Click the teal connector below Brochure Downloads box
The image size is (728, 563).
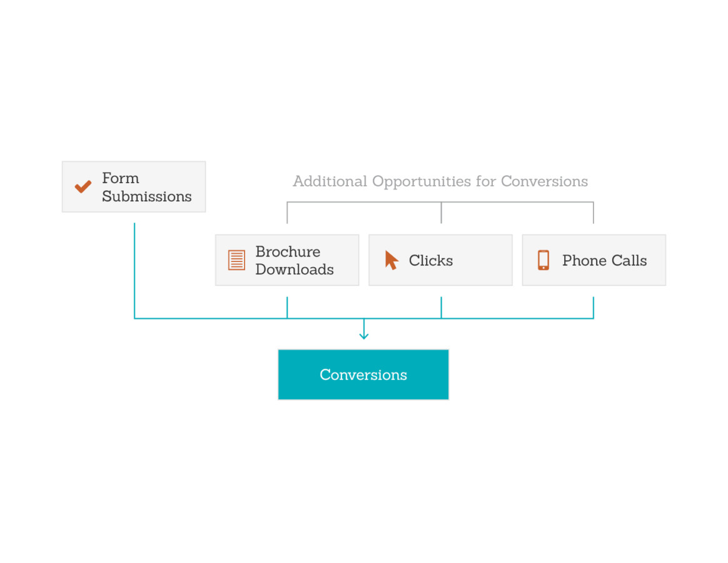click(x=287, y=307)
